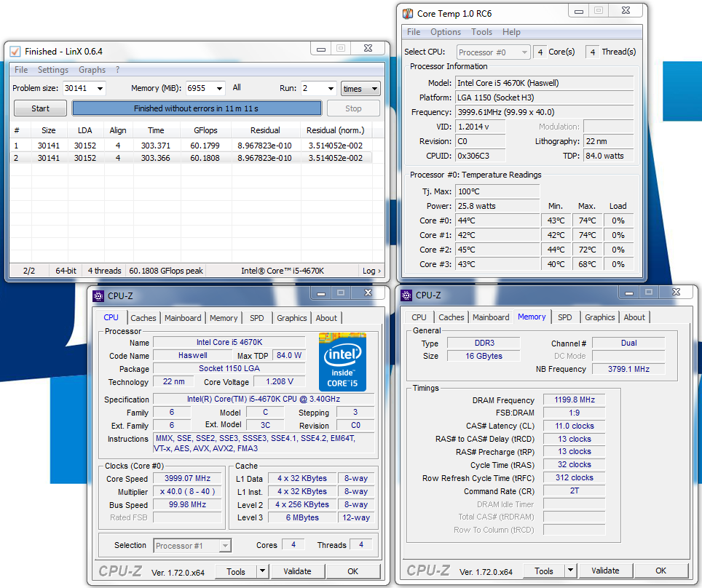
Task: Open the Log link in LinX status bar
Action: (x=371, y=271)
